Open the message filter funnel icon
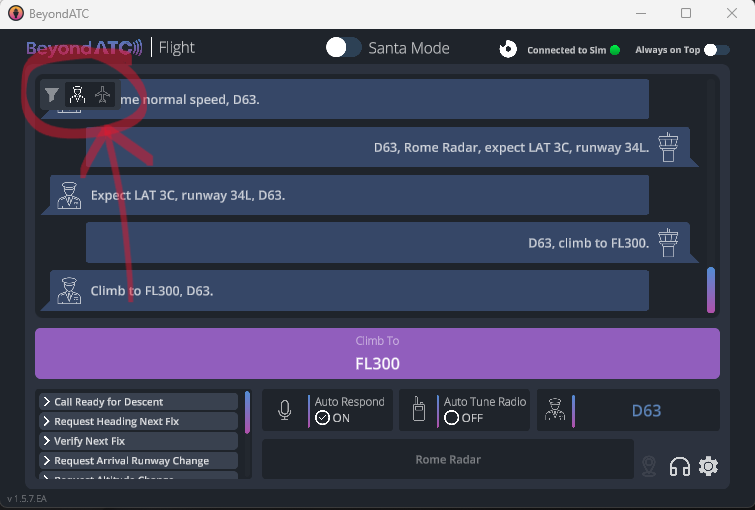This screenshot has width=755, height=510. point(52,94)
